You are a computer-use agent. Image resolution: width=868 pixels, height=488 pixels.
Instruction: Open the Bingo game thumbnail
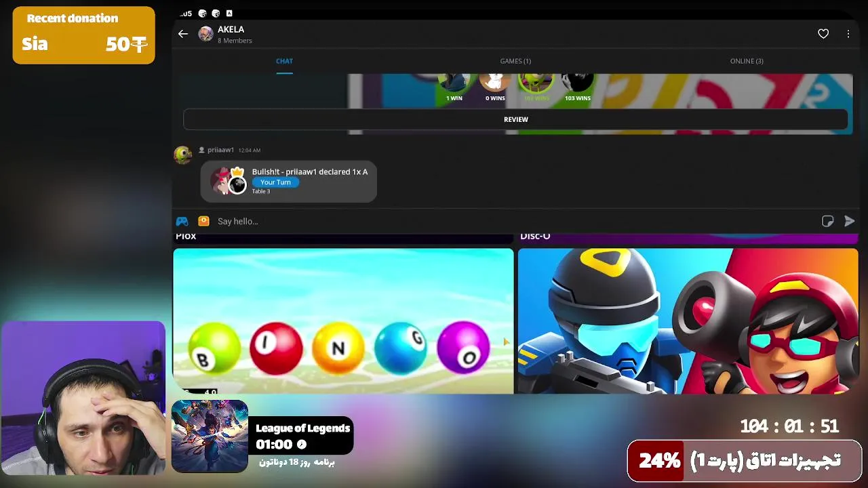click(x=343, y=321)
